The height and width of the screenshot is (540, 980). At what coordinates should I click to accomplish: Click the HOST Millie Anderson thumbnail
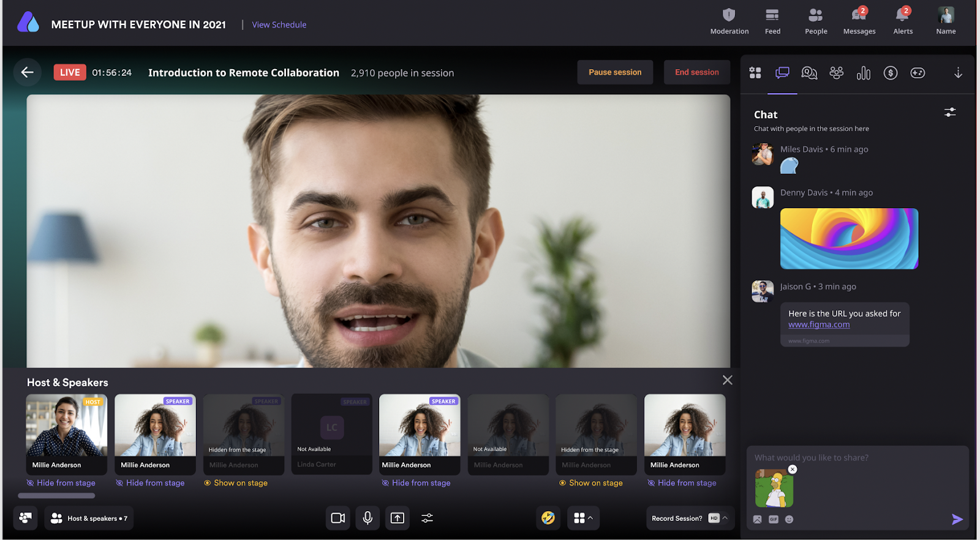tap(66, 426)
